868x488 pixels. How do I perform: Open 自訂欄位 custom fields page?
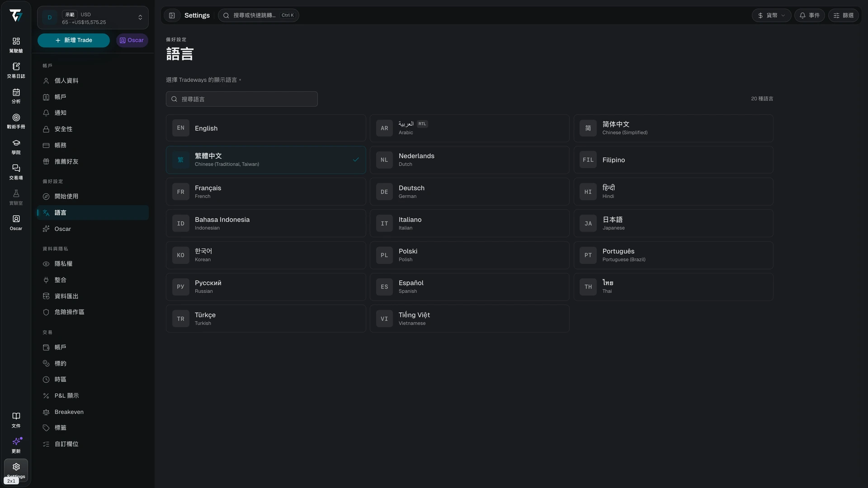tap(93, 444)
